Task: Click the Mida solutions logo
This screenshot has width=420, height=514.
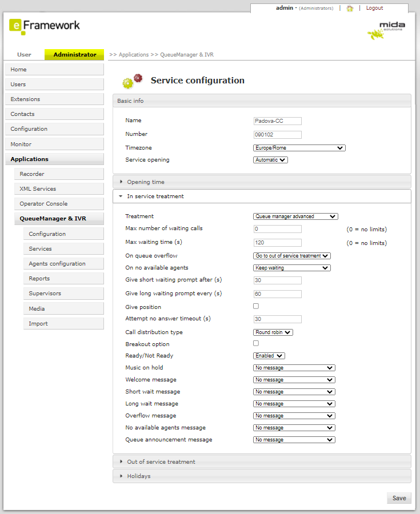Action: coord(386,30)
